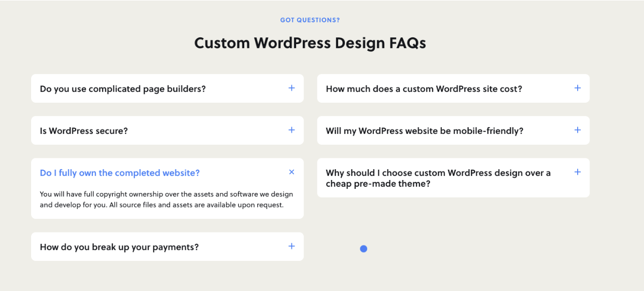Click the 'GOT QUESTIONS?' label
The width and height of the screenshot is (644, 291).
[310, 20]
